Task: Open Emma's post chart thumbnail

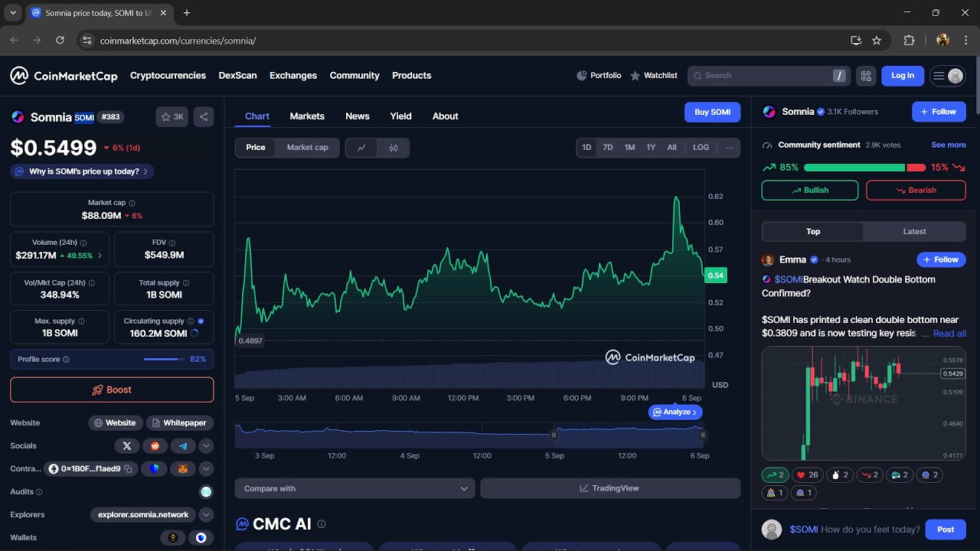Action: coord(864,403)
